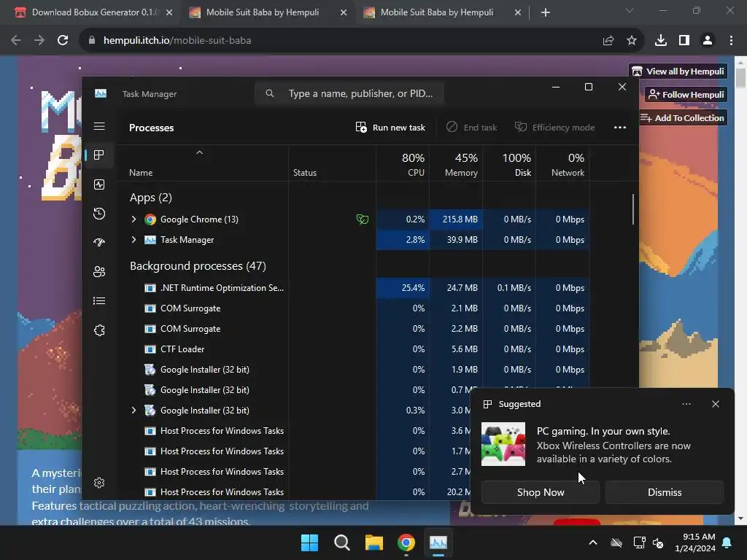Screen dimensions: 747x560
Task: Open the Users sidebar icon
Action: click(x=99, y=271)
